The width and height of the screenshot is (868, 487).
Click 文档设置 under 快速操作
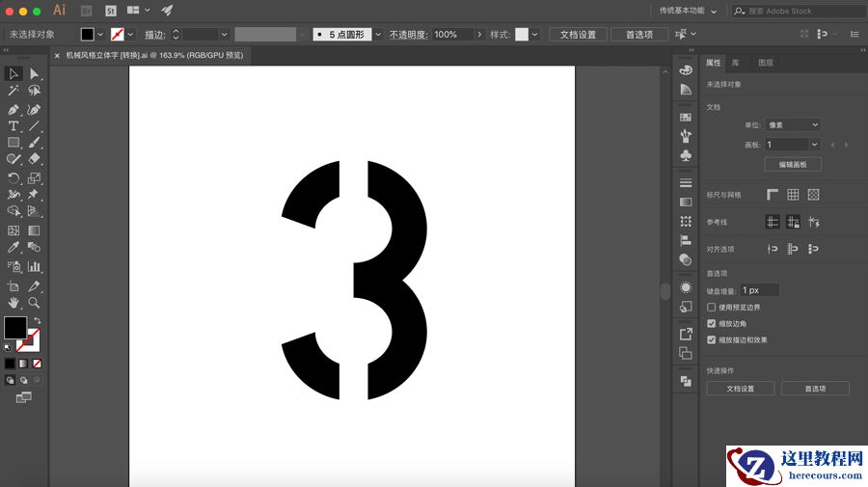point(741,389)
